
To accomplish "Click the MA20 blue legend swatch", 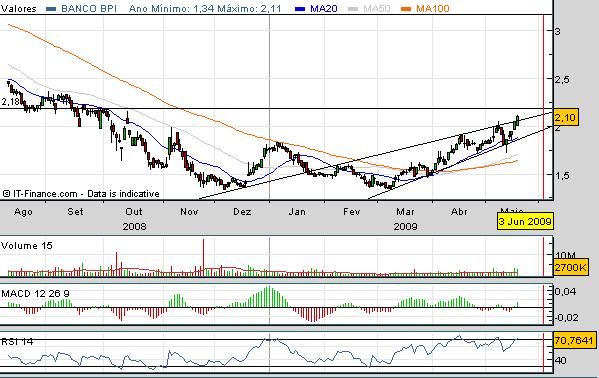I will pos(300,8).
